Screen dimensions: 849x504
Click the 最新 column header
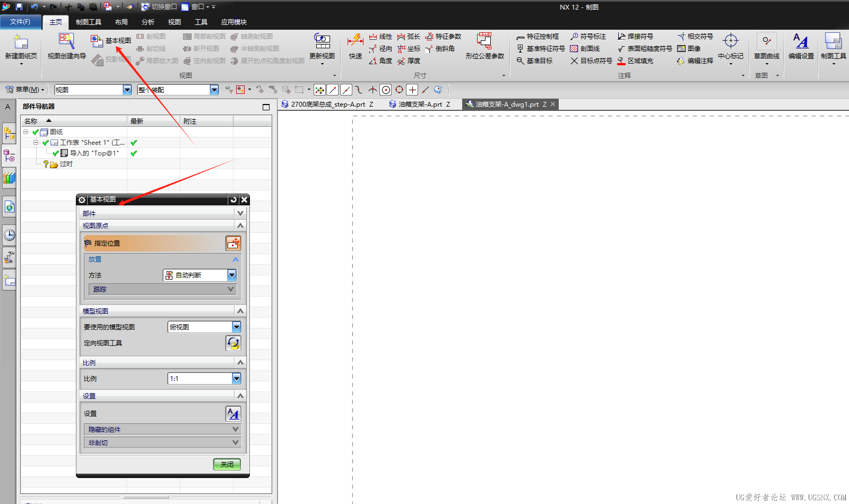click(153, 121)
